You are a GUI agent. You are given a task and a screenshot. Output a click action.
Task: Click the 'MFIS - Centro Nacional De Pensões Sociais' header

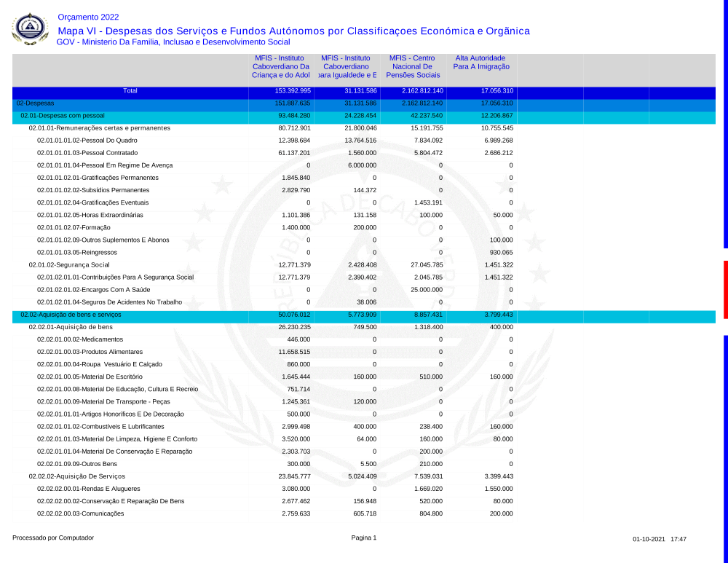click(413, 66)
